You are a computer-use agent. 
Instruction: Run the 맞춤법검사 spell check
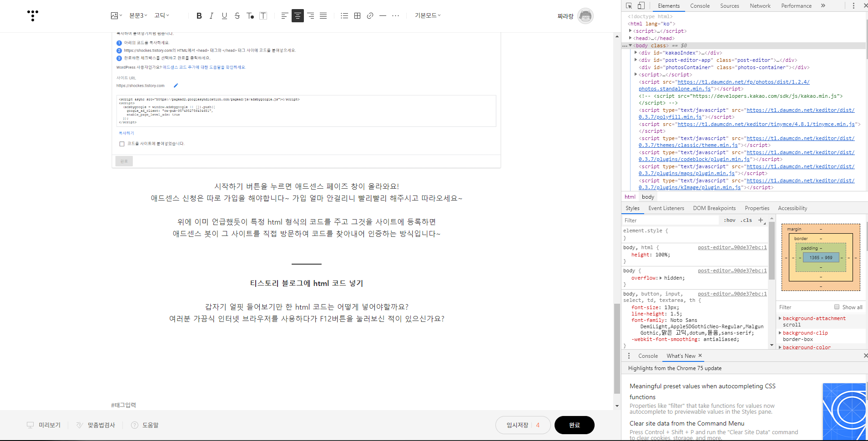tap(96, 425)
